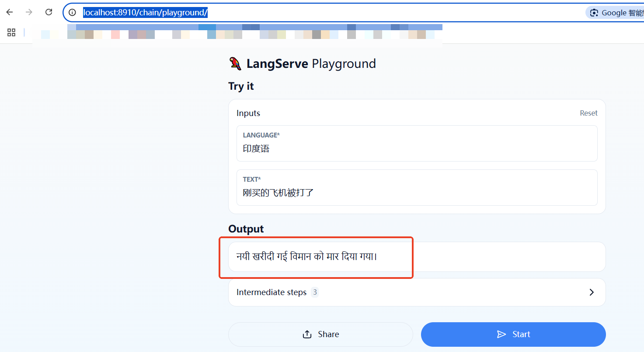Reset the inputs

click(588, 113)
